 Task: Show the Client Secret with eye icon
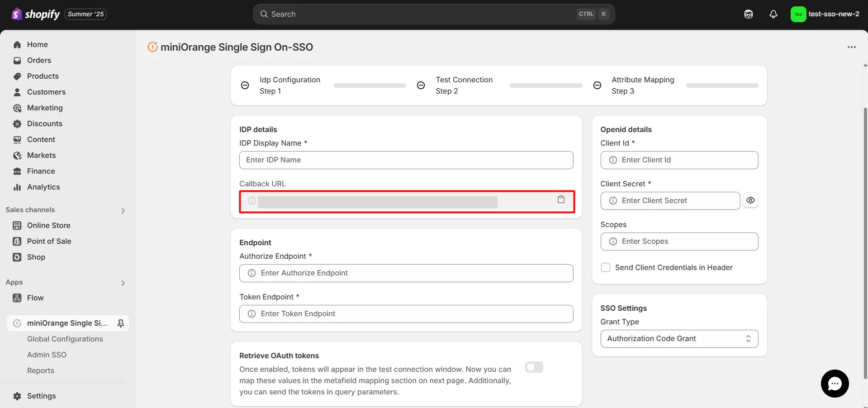(x=750, y=200)
